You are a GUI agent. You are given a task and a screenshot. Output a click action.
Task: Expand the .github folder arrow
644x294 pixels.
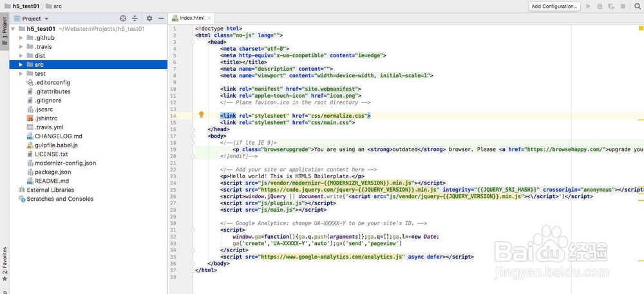(x=21, y=38)
